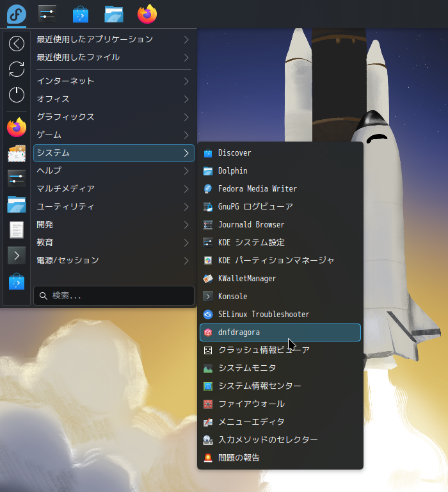Screen dimensions: 448x492
Task: Click the dnfdragora red package icon
Action: coord(208,332)
